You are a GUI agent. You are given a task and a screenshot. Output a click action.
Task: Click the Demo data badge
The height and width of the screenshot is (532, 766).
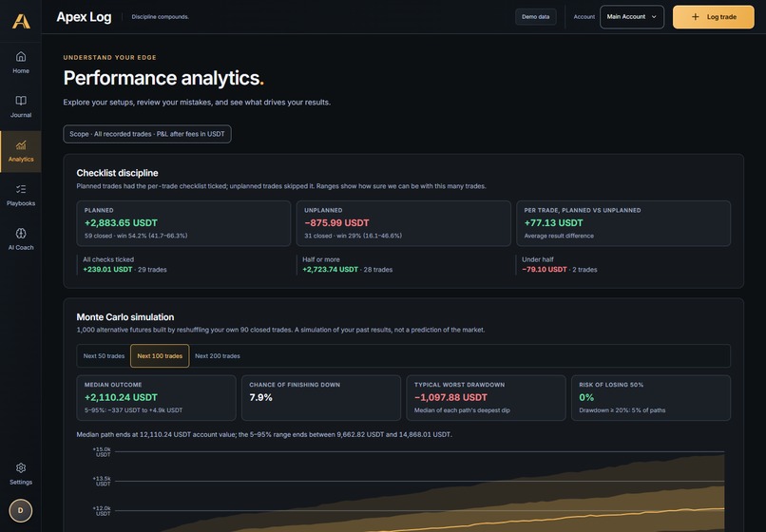pos(535,16)
